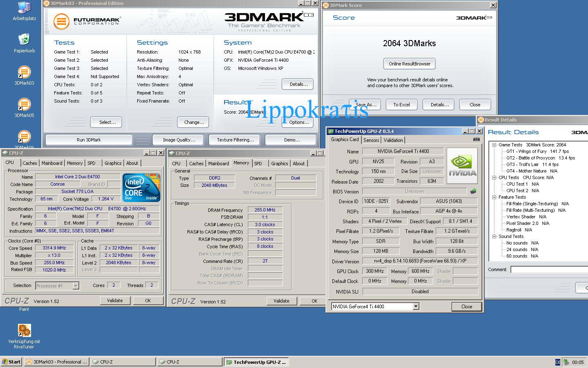This screenshot has height=368, width=588.
Task: Open SPD tab in right CPU-Z window
Action: pyautogui.click(x=258, y=164)
